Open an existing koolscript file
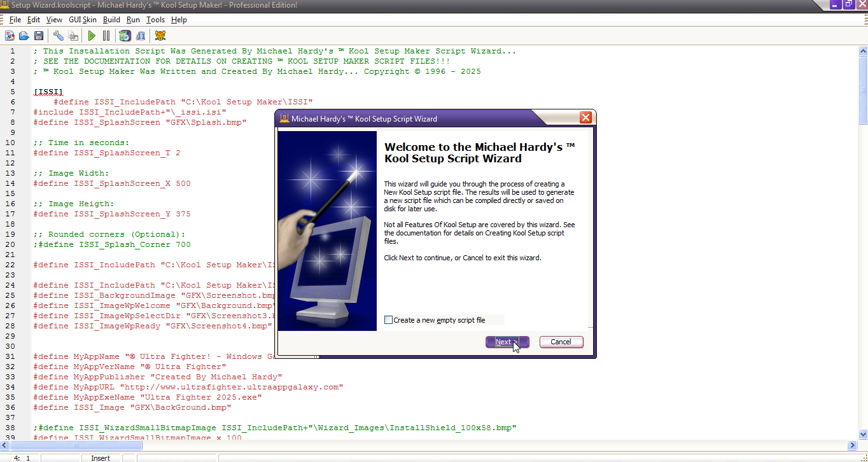The height and width of the screenshot is (462, 868). 24,36
